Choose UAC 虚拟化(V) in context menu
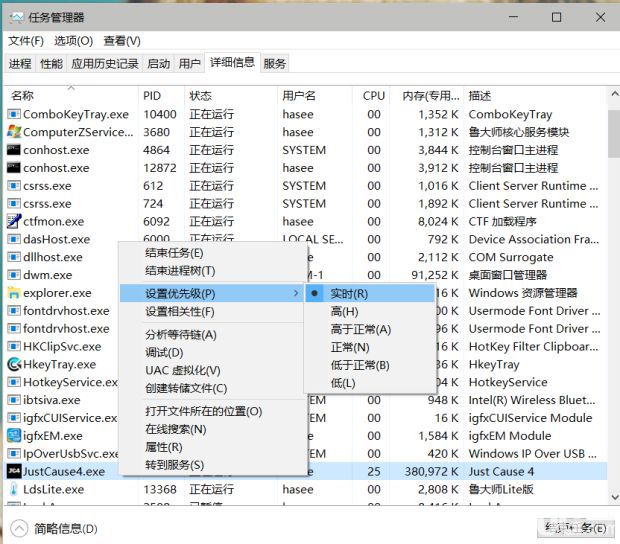Screen dimensions: 620x544 coord(212,370)
